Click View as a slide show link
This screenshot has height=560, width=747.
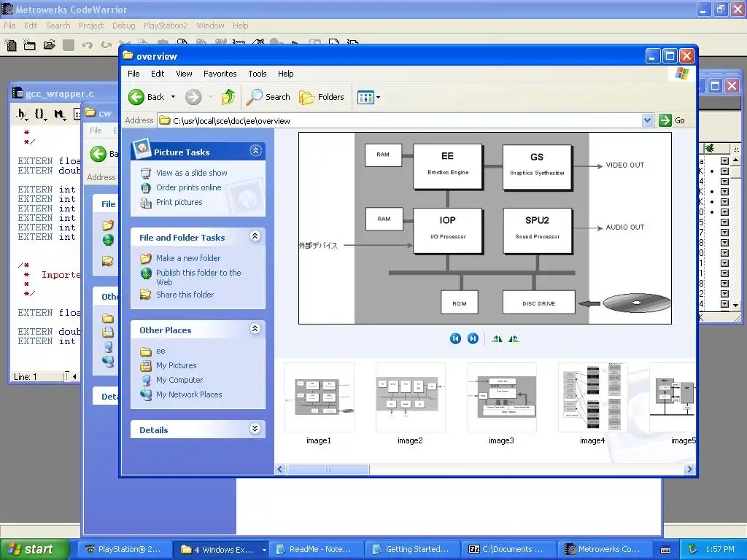(192, 173)
